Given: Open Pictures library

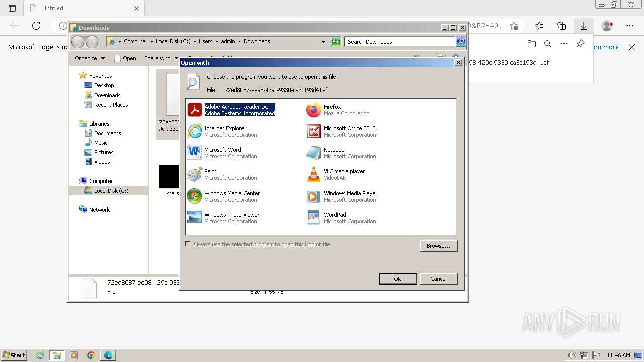Looking at the screenshot, I should 104,152.
